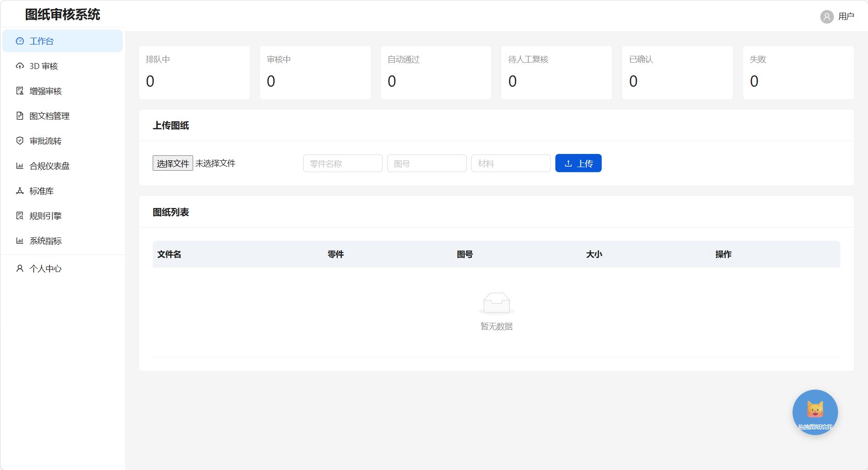
Task: Focus the 图号 input field
Action: coord(427,163)
